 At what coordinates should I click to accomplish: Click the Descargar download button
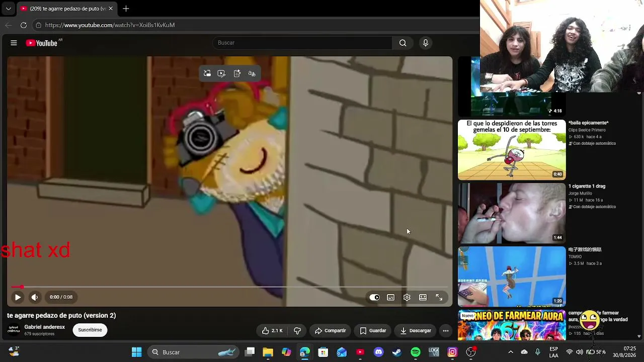[x=415, y=330]
